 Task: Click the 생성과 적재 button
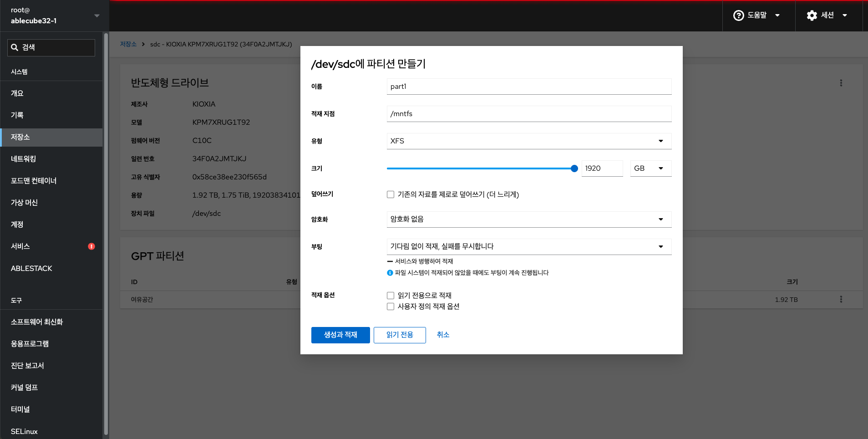340,335
